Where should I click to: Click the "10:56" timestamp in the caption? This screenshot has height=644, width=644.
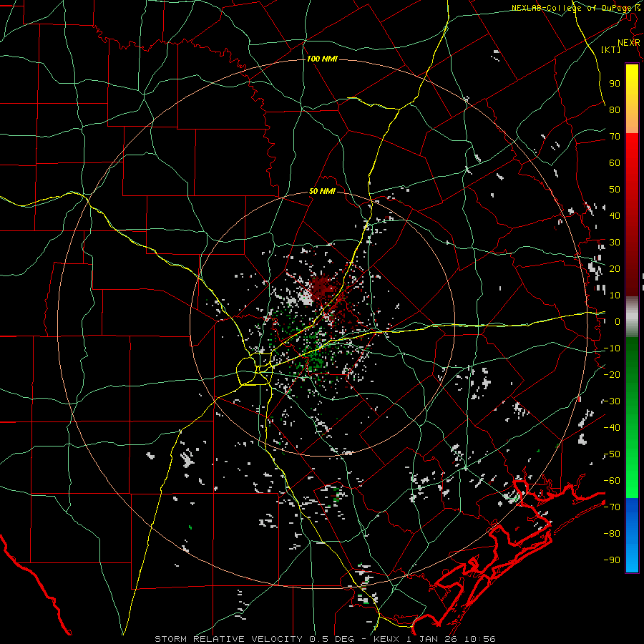(479, 639)
